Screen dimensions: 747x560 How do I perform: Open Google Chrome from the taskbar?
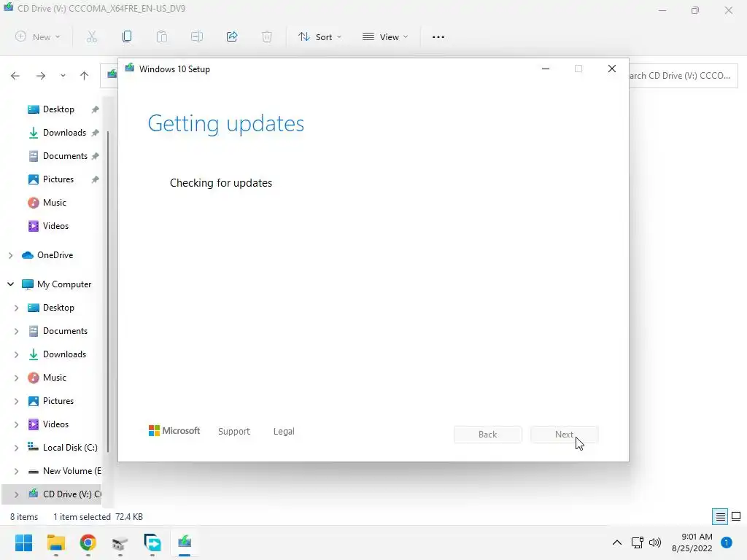(x=88, y=542)
